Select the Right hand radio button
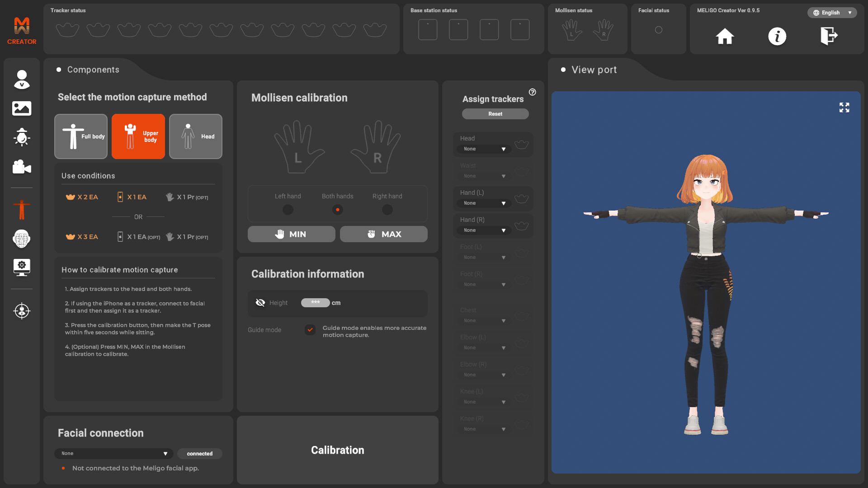Image resolution: width=868 pixels, height=488 pixels. pos(387,210)
